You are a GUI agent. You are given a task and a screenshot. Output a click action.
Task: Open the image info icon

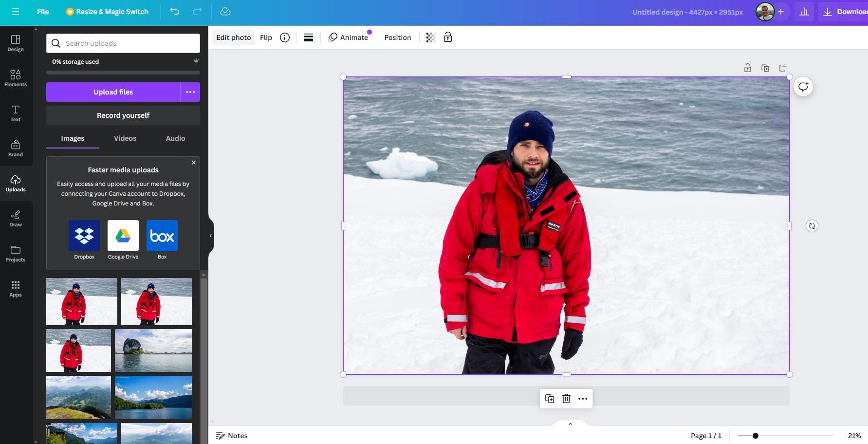point(285,37)
